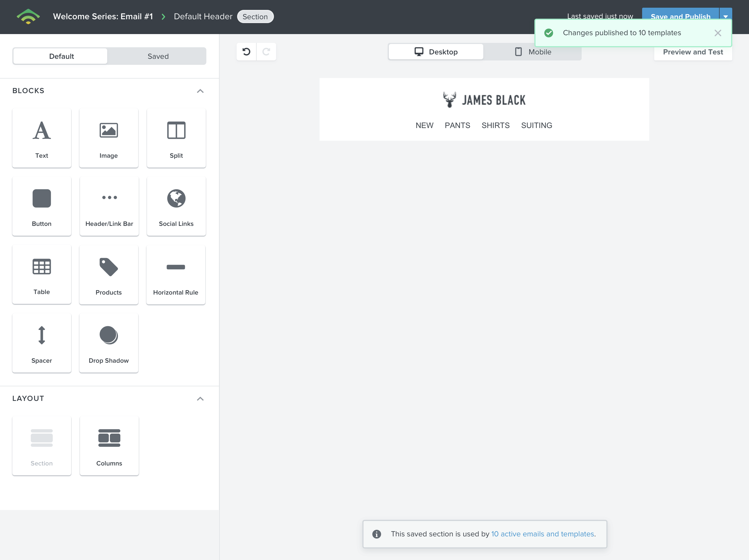Viewport: 749px width, 560px height.
Task: Select the Columns layout
Action: click(109, 446)
